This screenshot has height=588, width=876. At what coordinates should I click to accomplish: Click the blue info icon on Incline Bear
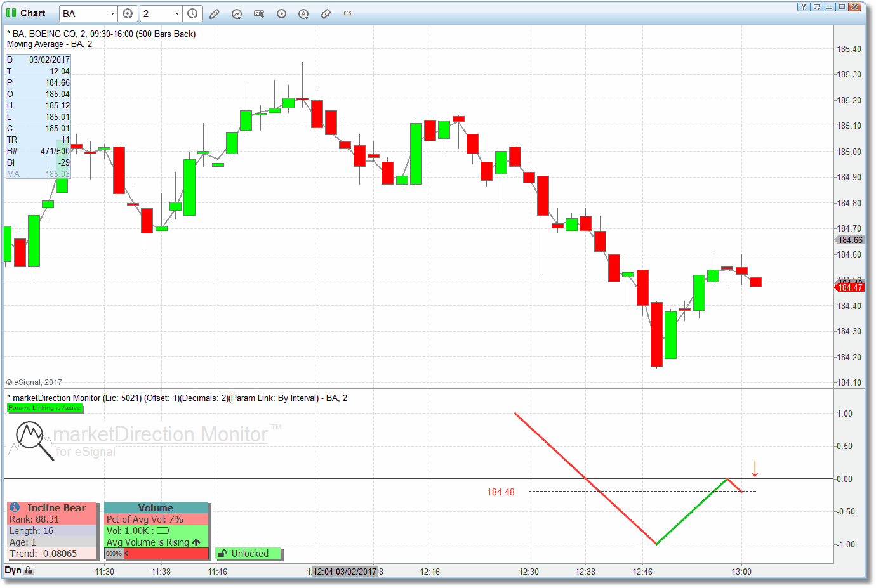[x=15, y=507]
